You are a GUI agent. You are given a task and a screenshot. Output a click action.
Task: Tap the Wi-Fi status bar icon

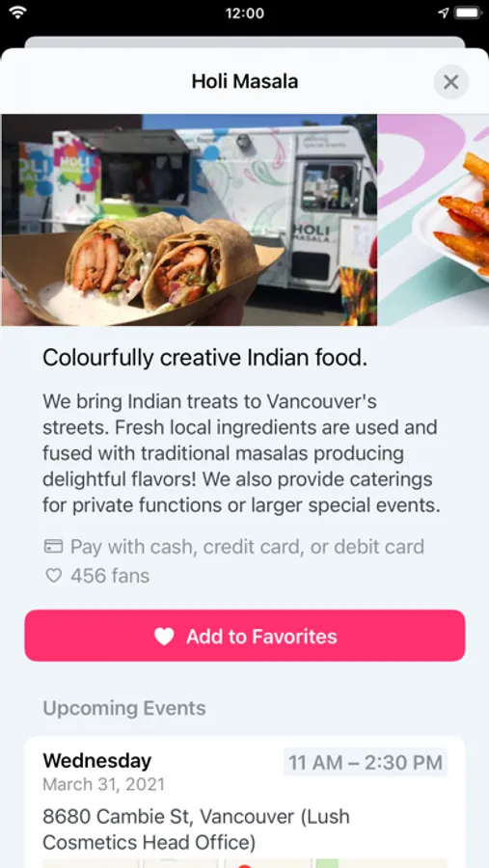click(x=18, y=13)
